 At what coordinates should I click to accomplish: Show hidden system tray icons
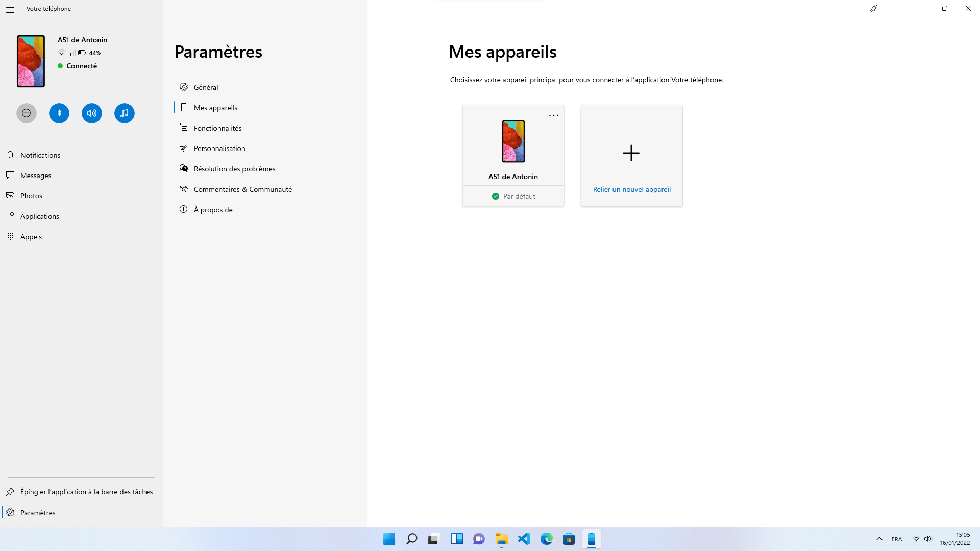(x=879, y=539)
